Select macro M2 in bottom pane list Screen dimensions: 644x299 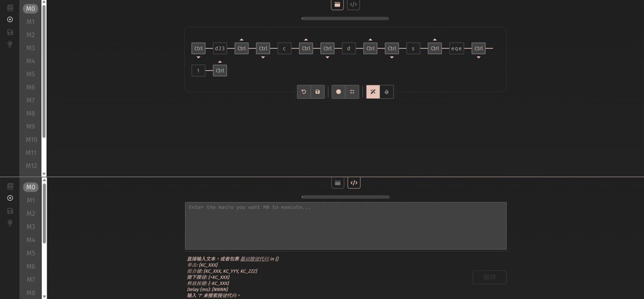31,214
